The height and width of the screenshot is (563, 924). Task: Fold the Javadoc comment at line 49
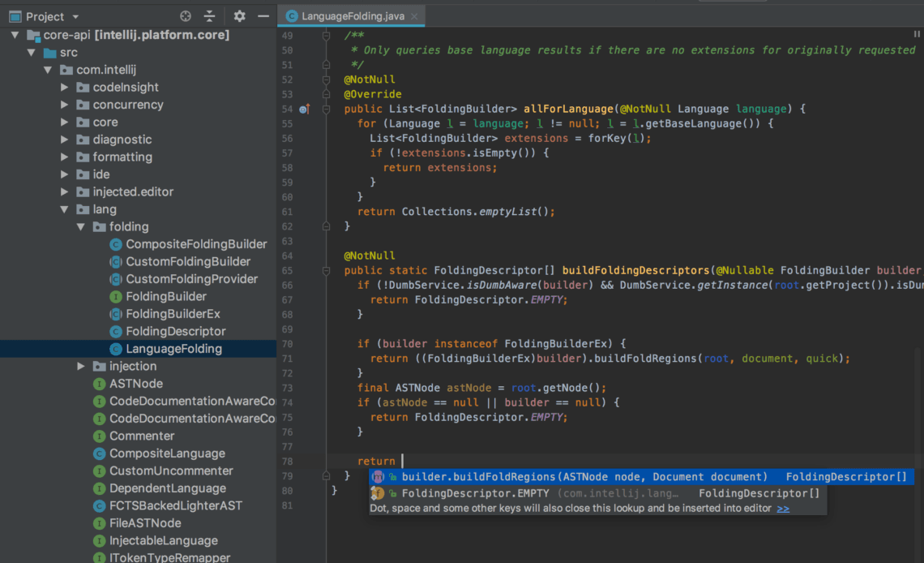(326, 36)
